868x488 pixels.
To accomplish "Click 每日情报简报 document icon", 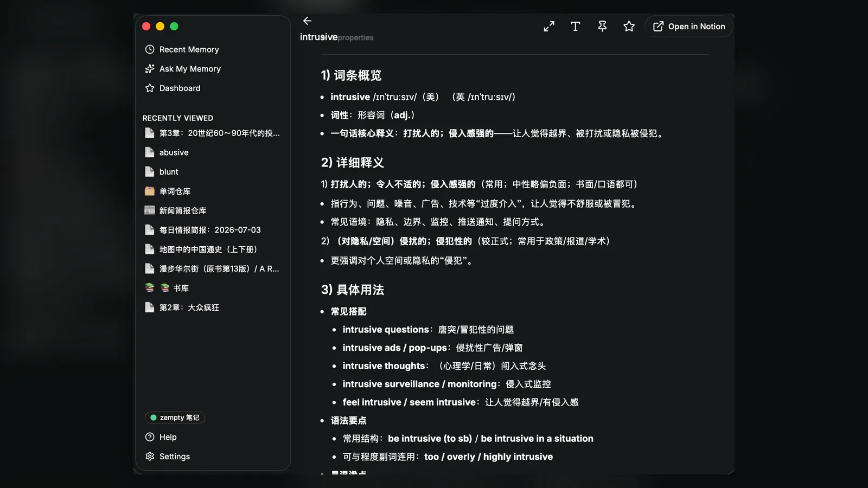I will click(150, 230).
